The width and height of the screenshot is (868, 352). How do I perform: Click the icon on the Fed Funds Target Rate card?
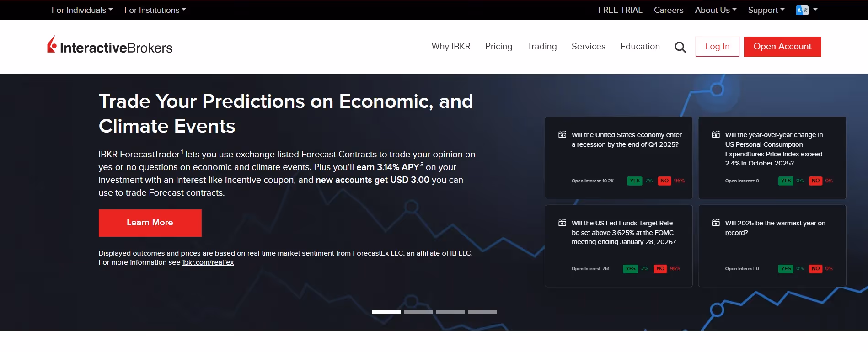[563, 223]
